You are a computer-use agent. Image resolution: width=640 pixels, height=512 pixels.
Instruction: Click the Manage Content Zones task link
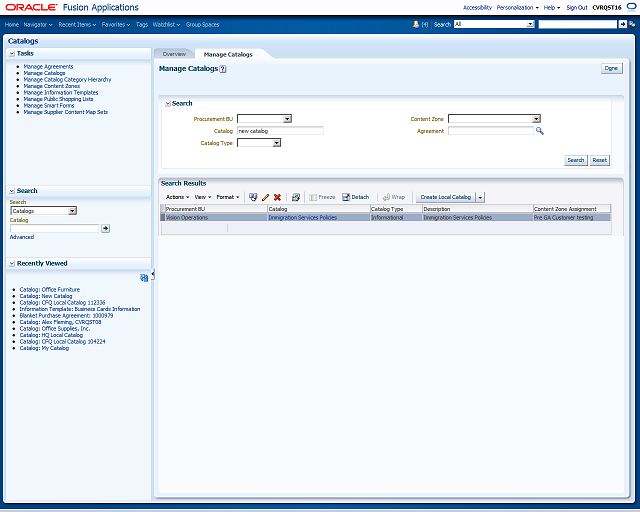point(51,86)
